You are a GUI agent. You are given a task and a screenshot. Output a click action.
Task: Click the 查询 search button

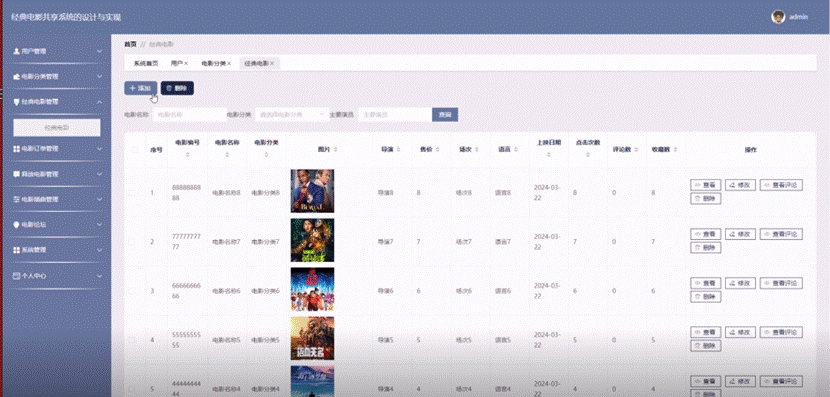(445, 114)
